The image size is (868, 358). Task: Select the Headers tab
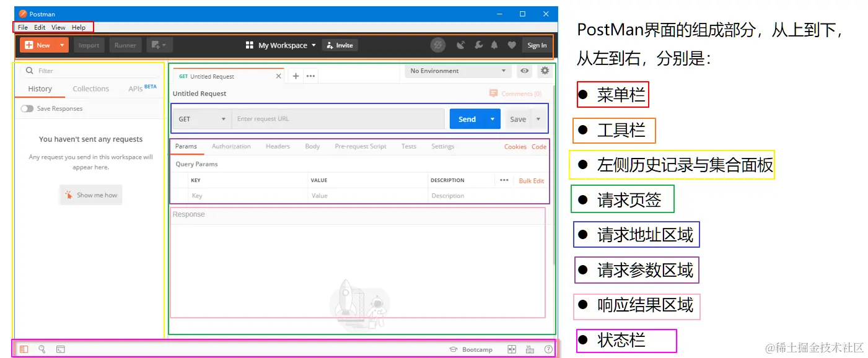pos(278,146)
